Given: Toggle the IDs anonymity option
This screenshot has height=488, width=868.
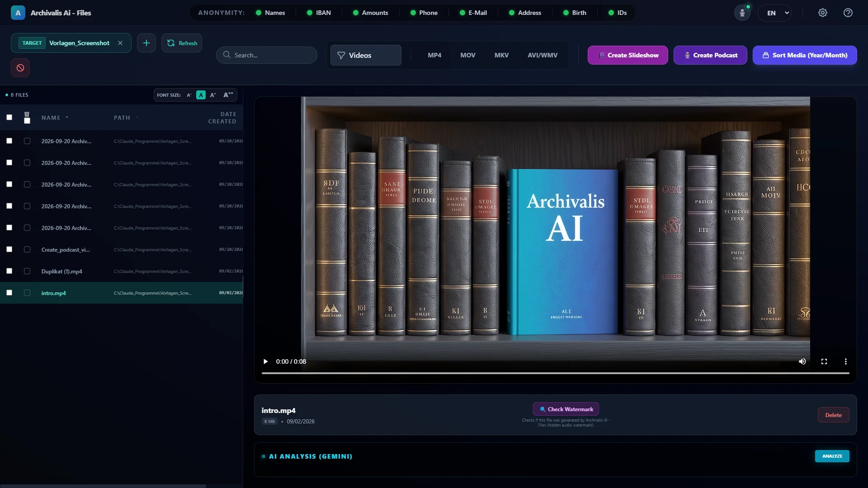Looking at the screenshot, I should point(618,13).
